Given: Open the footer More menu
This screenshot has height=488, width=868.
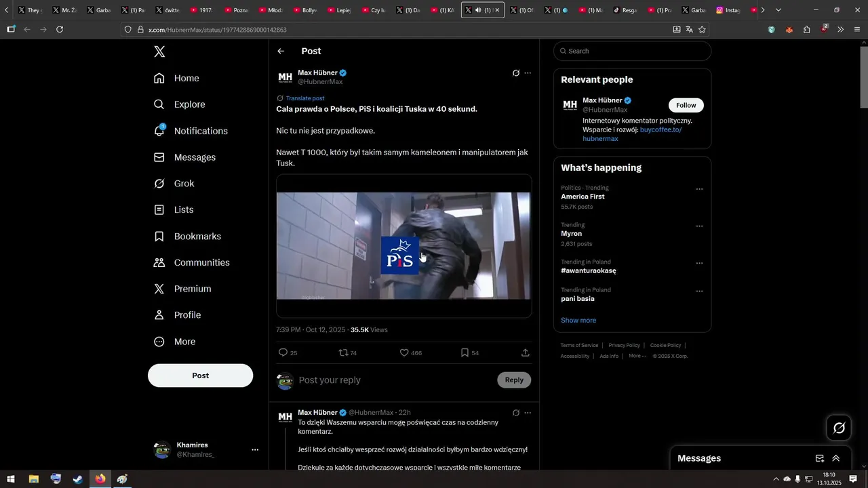Looking at the screenshot, I should click(x=637, y=356).
